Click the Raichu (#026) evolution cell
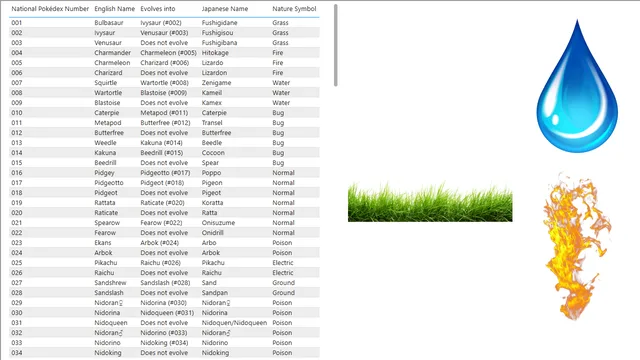The height and width of the screenshot is (360, 640). [x=160, y=263]
